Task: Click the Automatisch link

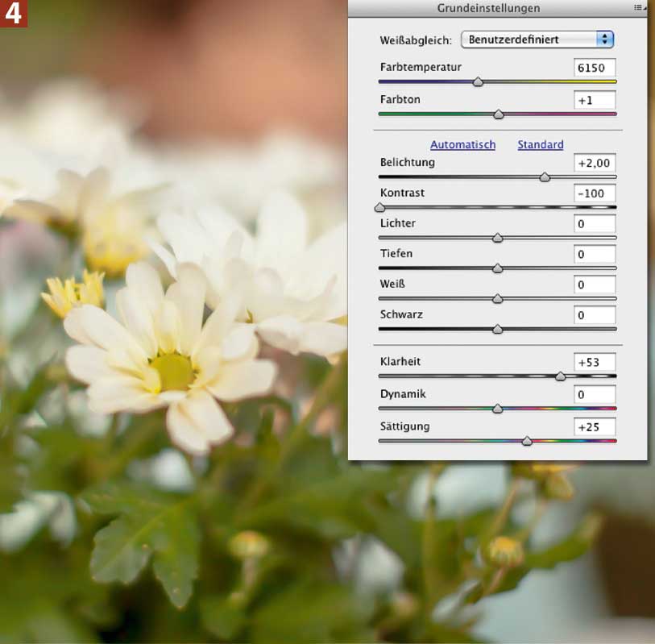Action: 462,144
